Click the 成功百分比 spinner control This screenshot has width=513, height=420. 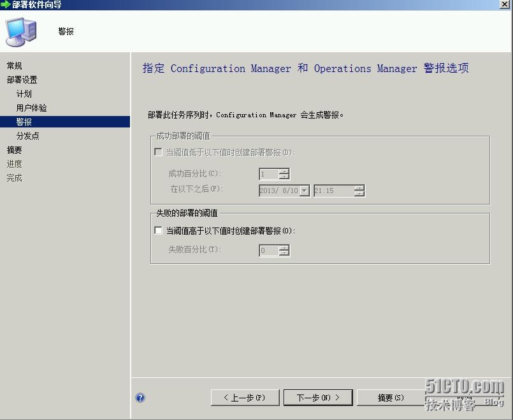click(x=284, y=174)
